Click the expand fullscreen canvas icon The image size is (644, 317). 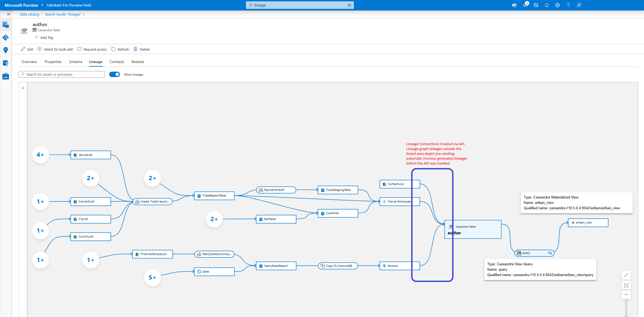point(626,275)
